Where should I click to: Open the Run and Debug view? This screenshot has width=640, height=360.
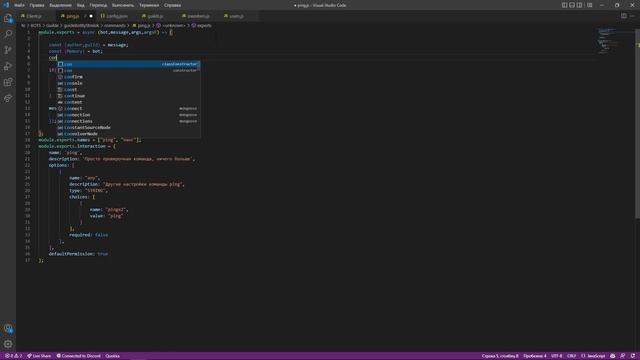(8, 66)
